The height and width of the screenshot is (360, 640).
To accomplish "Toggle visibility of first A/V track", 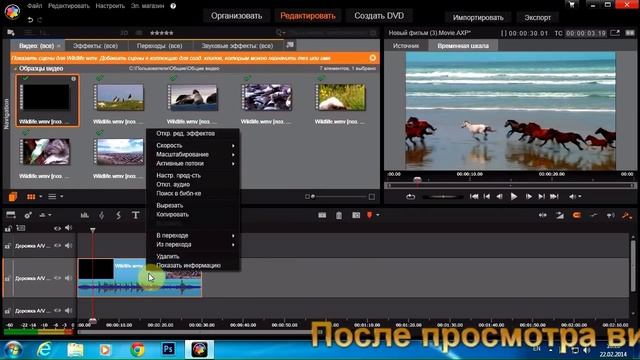I will pyautogui.click(x=58, y=246).
